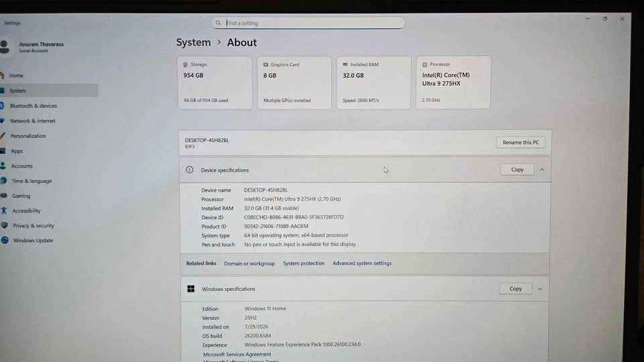
Task: Click the Gaming controller icon
Action: 4,196
